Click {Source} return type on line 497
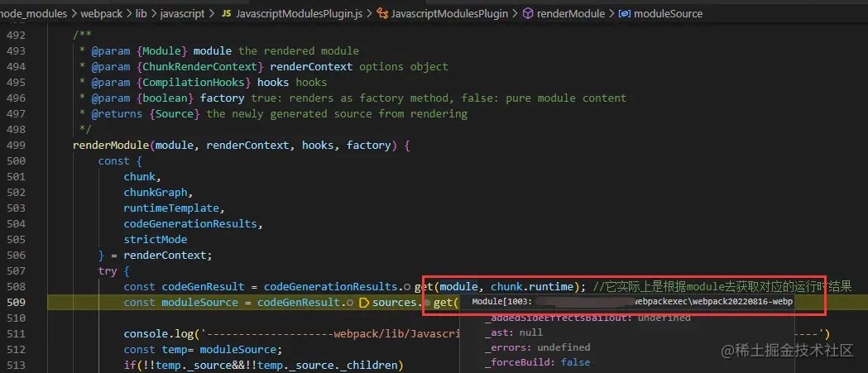Image resolution: width=868 pixels, height=373 pixels. click(175, 114)
